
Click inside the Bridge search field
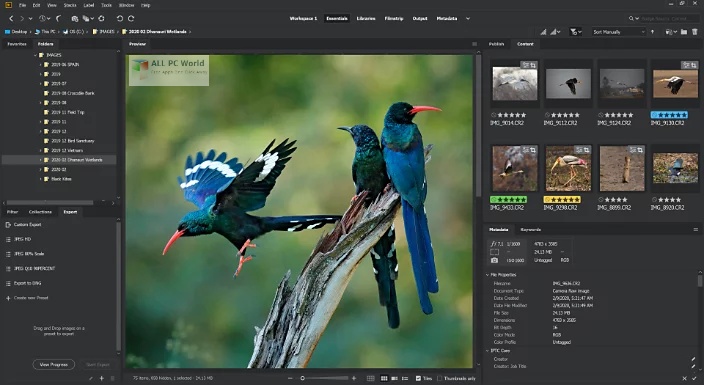click(x=669, y=18)
